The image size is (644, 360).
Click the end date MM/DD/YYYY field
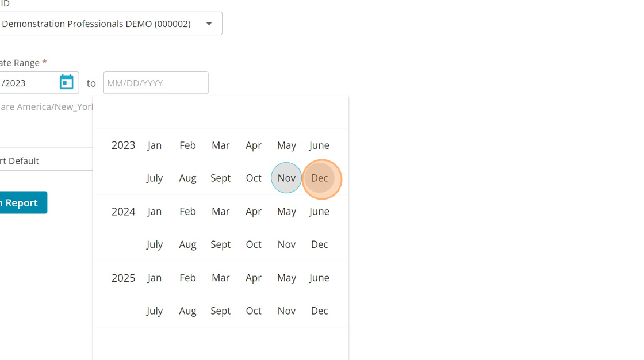click(x=156, y=83)
